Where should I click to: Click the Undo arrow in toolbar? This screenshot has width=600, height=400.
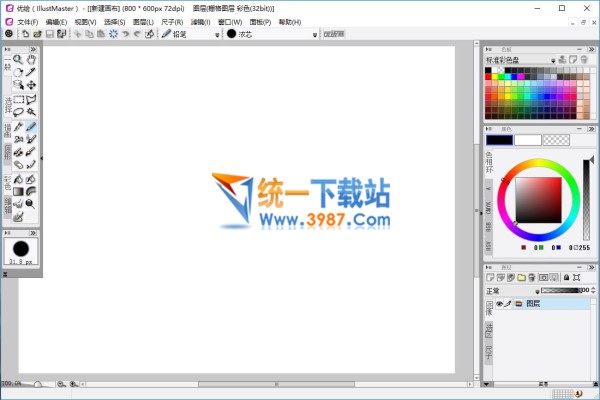[126, 34]
